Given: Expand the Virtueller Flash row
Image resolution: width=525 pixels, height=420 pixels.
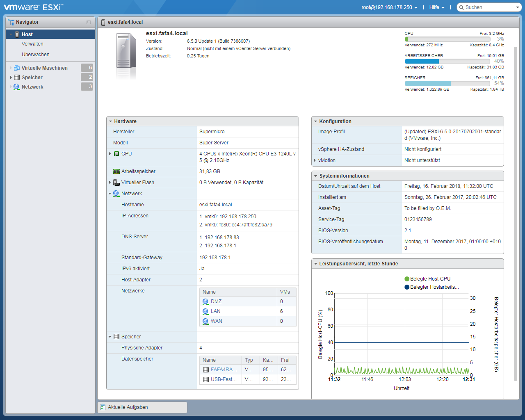Looking at the screenshot, I should pyautogui.click(x=110, y=183).
